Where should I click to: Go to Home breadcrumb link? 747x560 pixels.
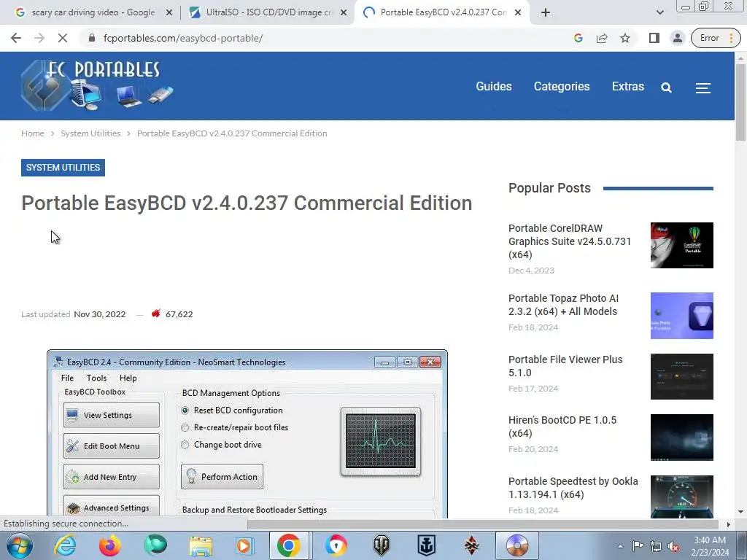click(32, 133)
